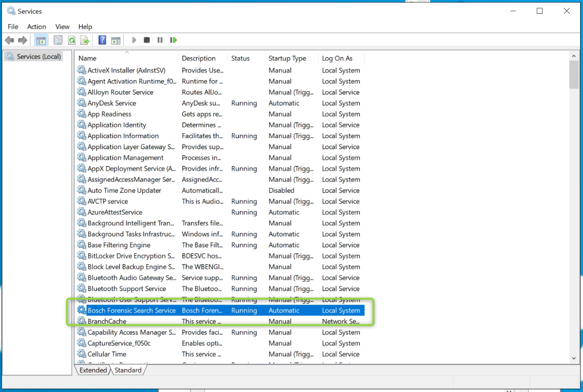
Task: Toggle Show/Hide Console Tree icon
Action: (41, 40)
